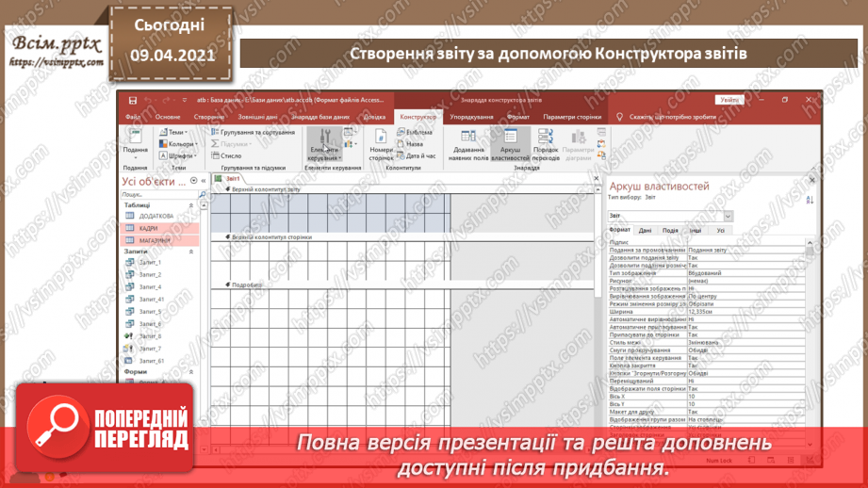Click the insert image icon beside controls

(348, 132)
